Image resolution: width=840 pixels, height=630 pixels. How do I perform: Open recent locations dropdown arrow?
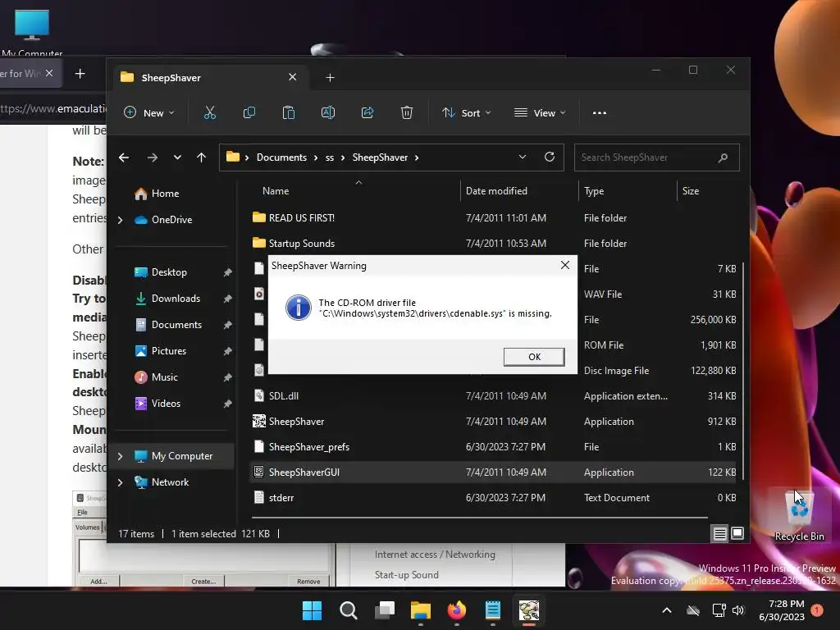coord(177,157)
